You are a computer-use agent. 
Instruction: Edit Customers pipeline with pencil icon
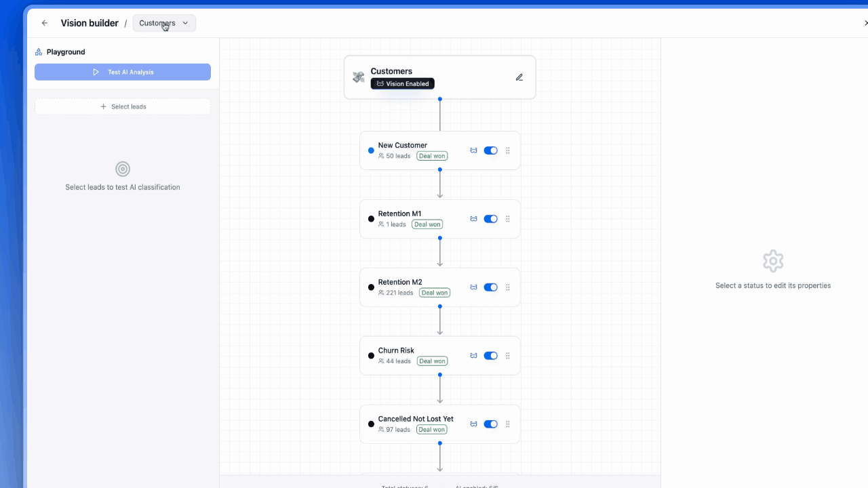(519, 77)
